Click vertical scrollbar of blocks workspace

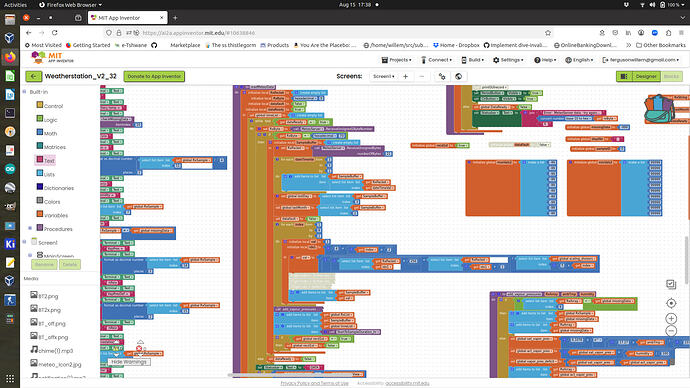[686, 260]
